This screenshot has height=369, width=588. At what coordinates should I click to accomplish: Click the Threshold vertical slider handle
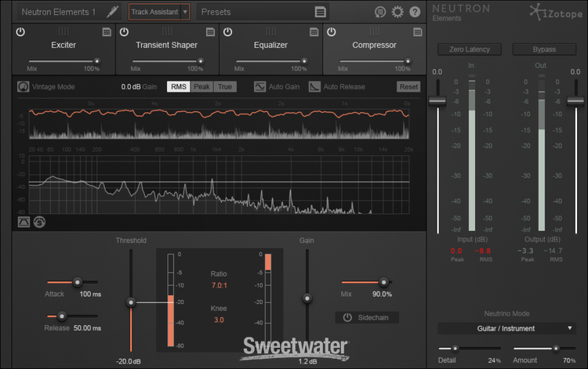tap(131, 302)
